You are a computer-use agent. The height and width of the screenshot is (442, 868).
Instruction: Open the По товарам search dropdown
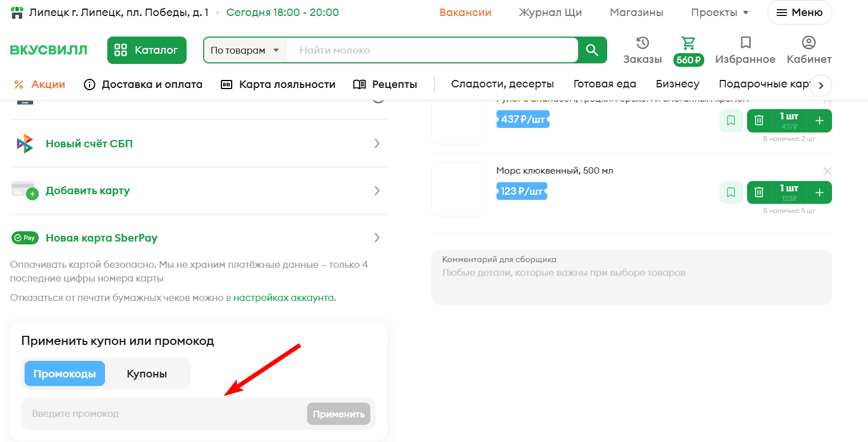click(245, 50)
